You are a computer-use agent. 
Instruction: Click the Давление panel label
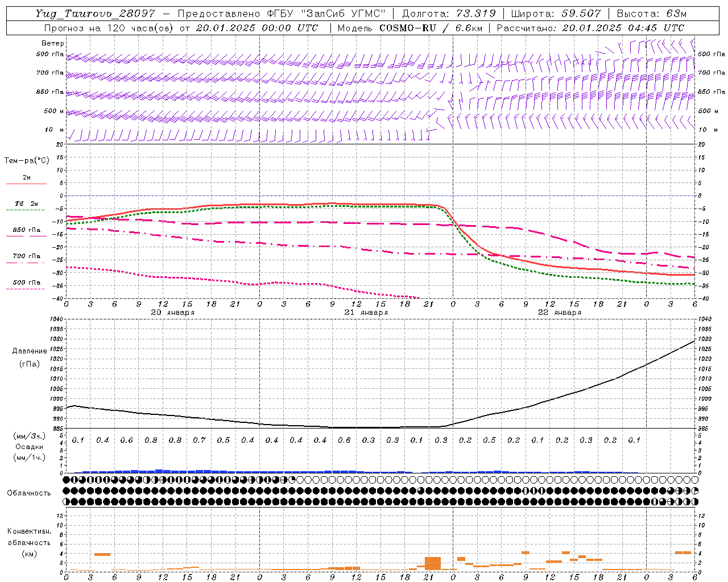[x=30, y=351]
